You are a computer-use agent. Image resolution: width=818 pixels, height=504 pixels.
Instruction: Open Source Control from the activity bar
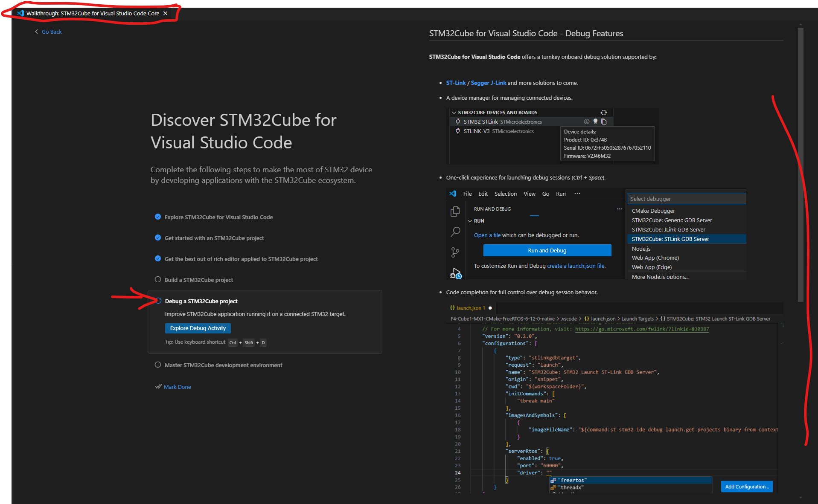(x=455, y=252)
